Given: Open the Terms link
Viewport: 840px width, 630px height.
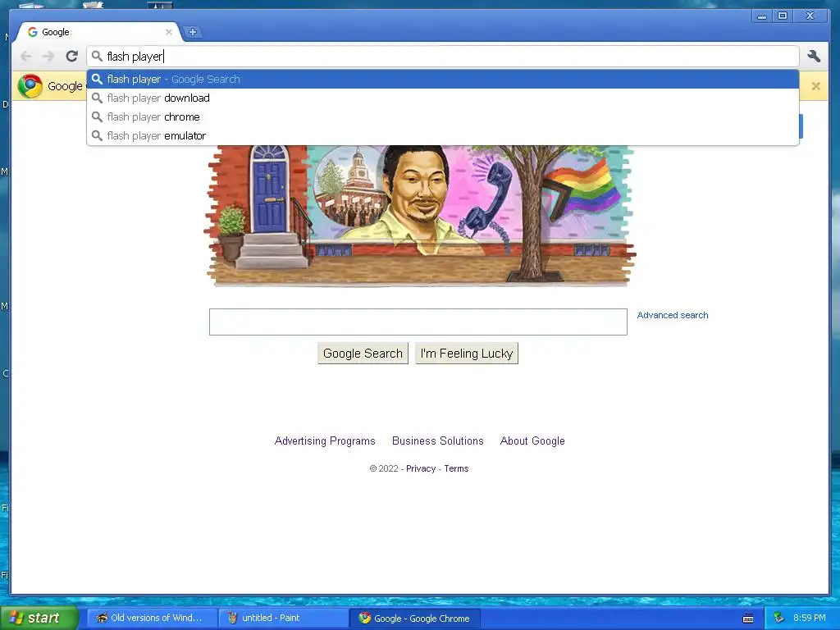Looking at the screenshot, I should click(456, 468).
